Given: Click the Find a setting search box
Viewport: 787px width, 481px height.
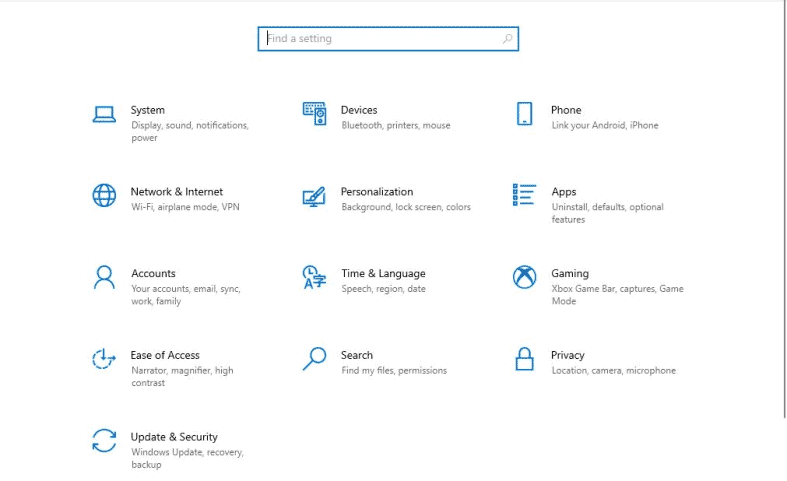Looking at the screenshot, I should (388, 39).
